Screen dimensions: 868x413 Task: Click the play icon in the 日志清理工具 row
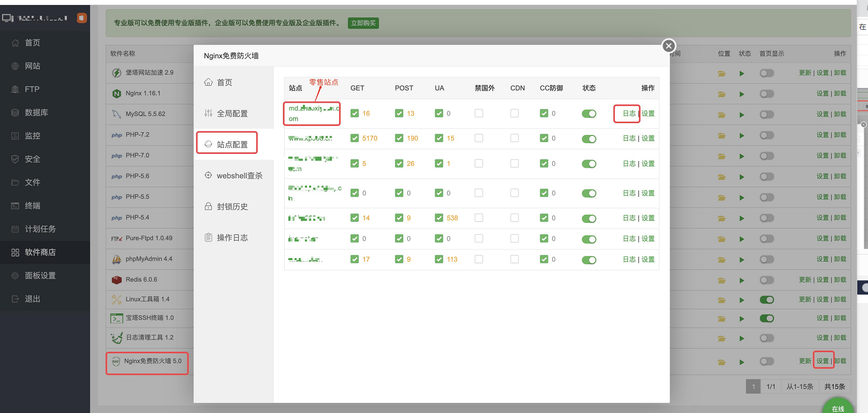click(742, 338)
